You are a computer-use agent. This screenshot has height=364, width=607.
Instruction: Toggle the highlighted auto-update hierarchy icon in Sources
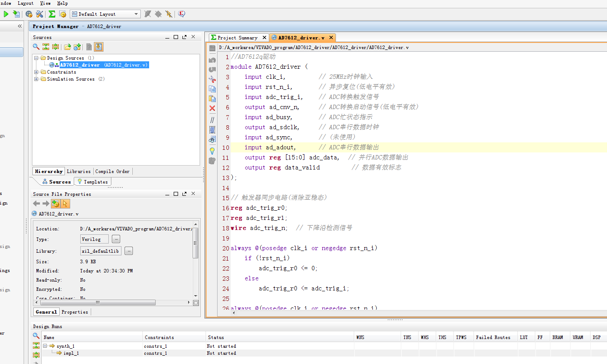click(99, 47)
